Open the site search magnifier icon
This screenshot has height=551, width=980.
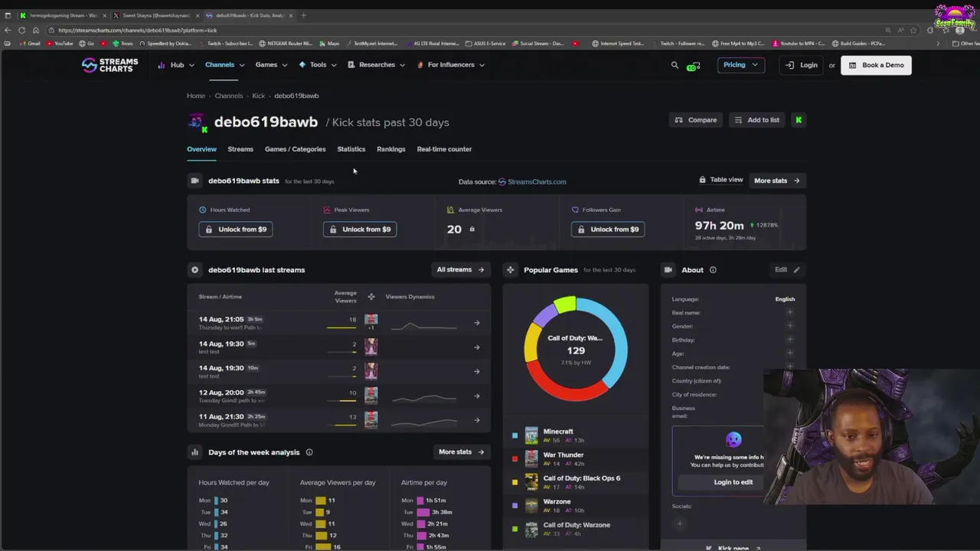pyautogui.click(x=675, y=65)
